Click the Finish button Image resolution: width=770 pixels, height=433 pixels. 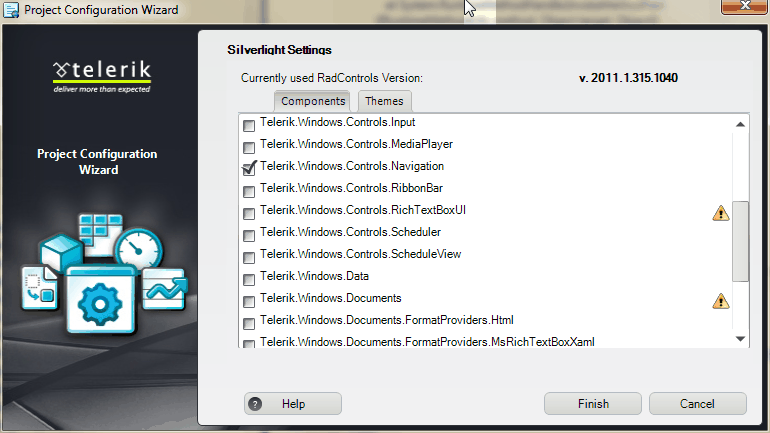(x=593, y=404)
